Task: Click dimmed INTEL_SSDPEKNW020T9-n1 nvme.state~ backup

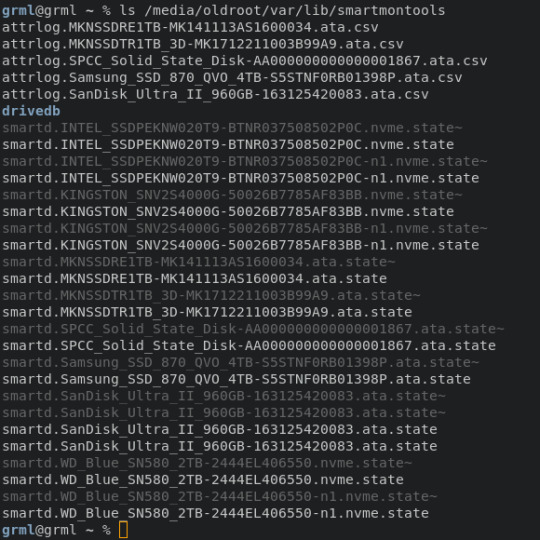Action: 245,162
